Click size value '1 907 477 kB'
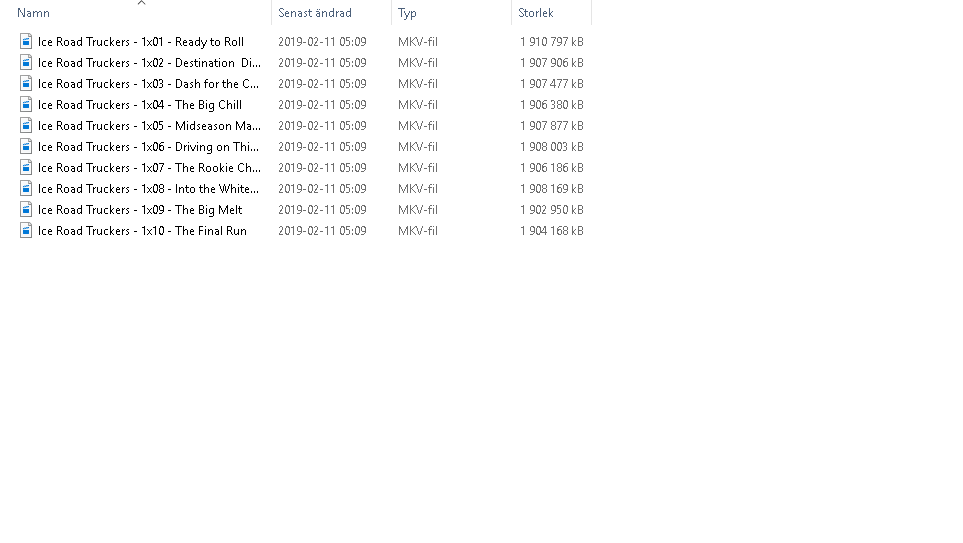 coord(552,84)
